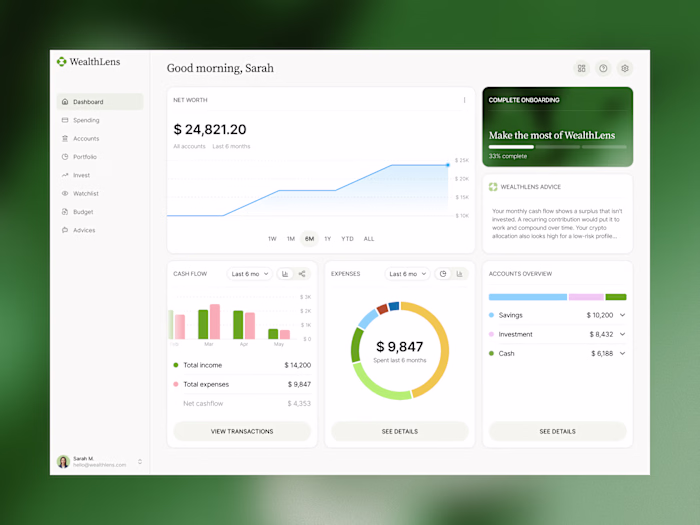This screenshot has height=525, width=700.
Task: Open Cash Flow Last 6 mo dropdown
Action: tap(250, 274)
